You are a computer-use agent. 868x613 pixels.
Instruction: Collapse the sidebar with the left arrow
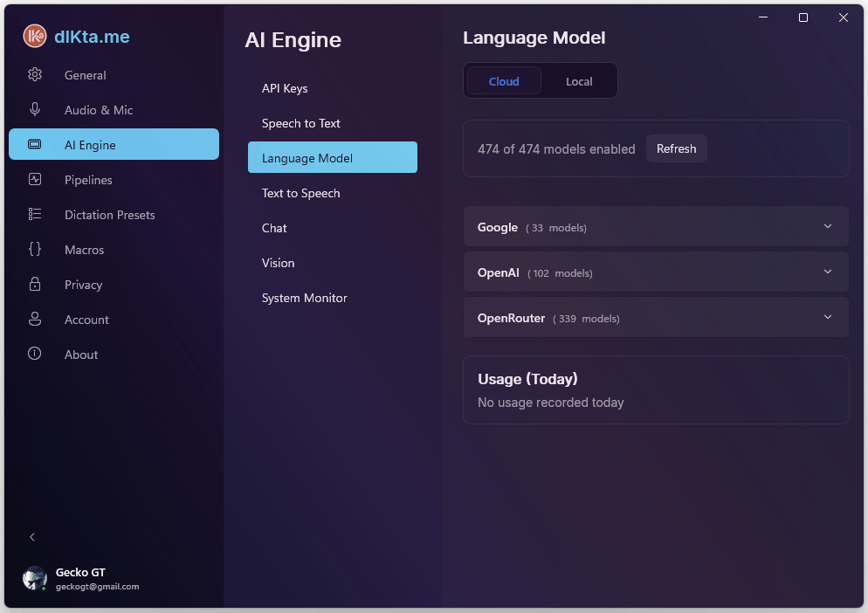pos(32,537)
